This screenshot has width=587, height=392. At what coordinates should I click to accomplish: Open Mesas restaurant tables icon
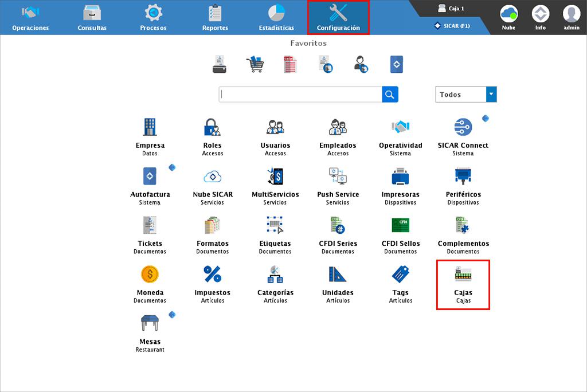click(x=150, y=324)
